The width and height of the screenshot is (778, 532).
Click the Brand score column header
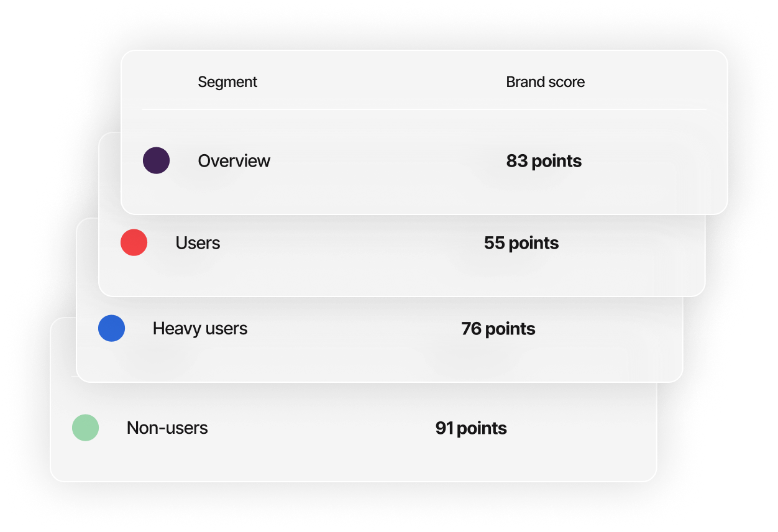pyautogui.click(x=546, y=82)
